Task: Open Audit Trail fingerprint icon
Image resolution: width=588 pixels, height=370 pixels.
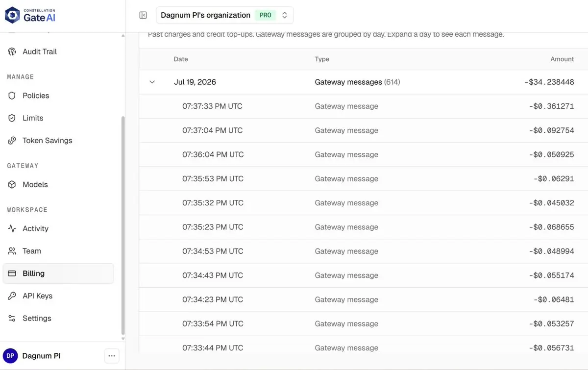Action: click(x=12, y=51)
